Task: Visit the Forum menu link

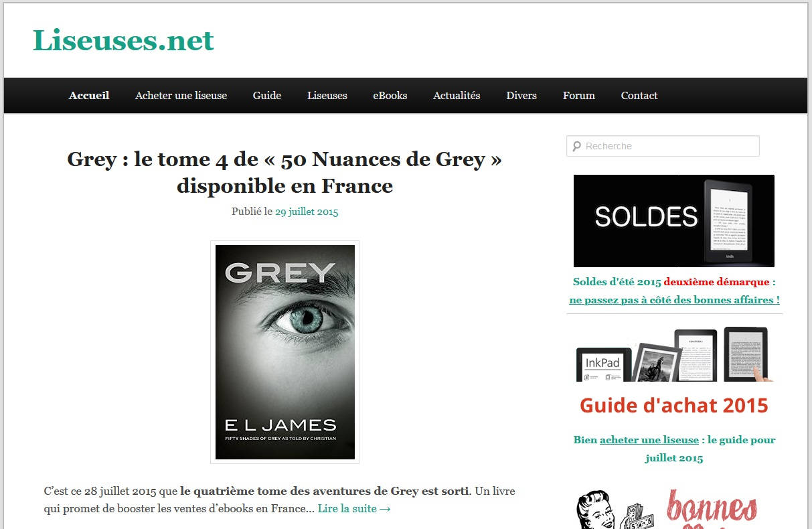Action: point(579,96)
